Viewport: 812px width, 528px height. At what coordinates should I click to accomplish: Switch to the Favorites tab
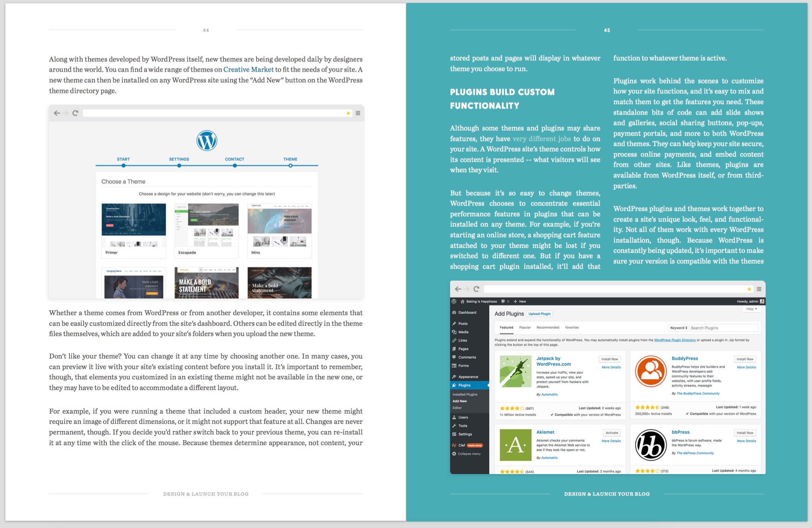click(x=572, y=327)
